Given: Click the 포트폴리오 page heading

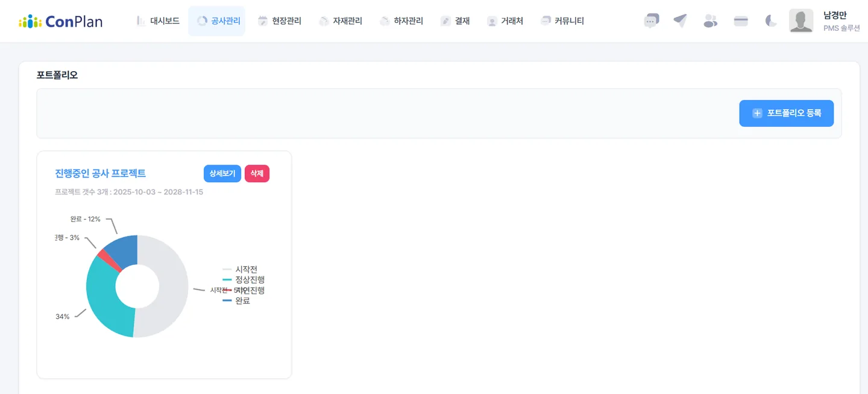Looking at the screenshot, I should (x=57, y=75).
